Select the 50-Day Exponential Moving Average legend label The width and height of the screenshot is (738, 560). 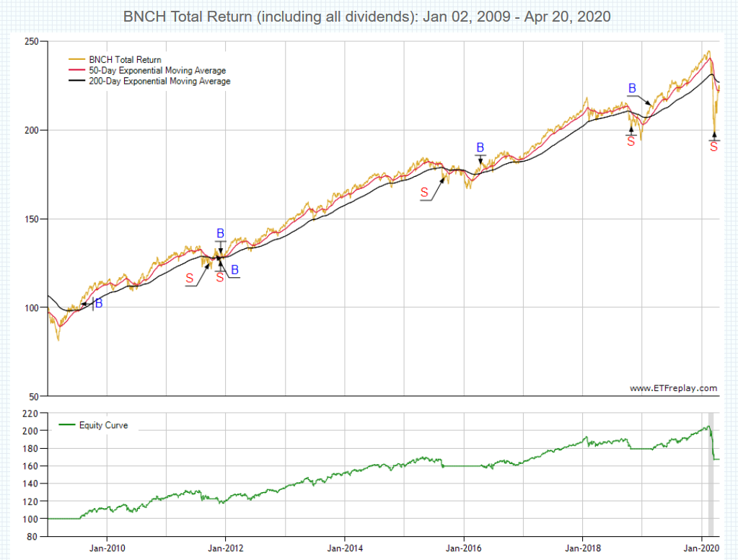pos(157,71)
